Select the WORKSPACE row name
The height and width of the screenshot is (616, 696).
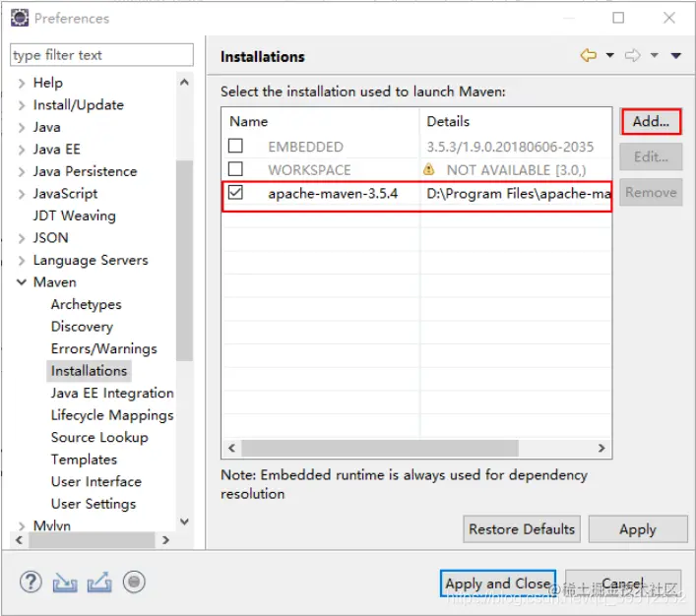pos(309,170)
